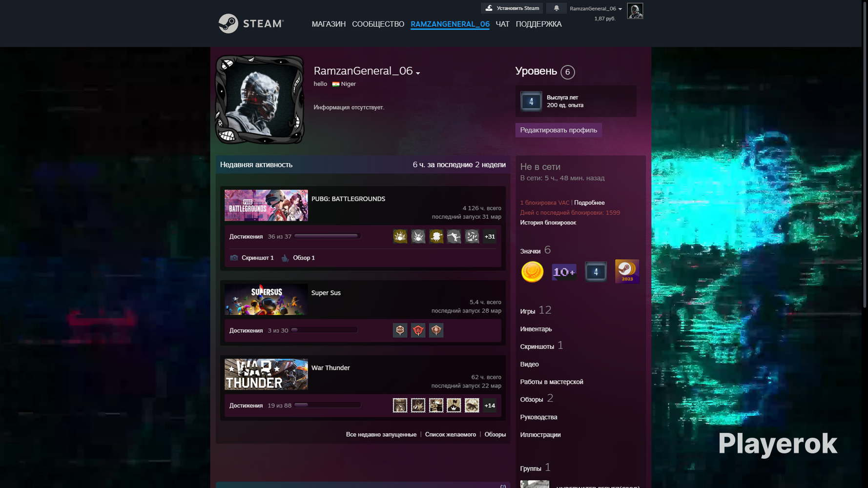
Task: Click the PUBG: BATTLEGROUNDS game thumbnail
Action: point(266,205)
